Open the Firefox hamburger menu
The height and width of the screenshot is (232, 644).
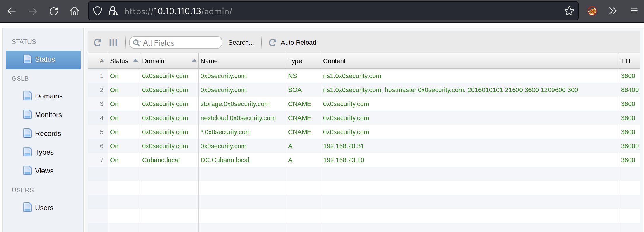tap(634, 11)
